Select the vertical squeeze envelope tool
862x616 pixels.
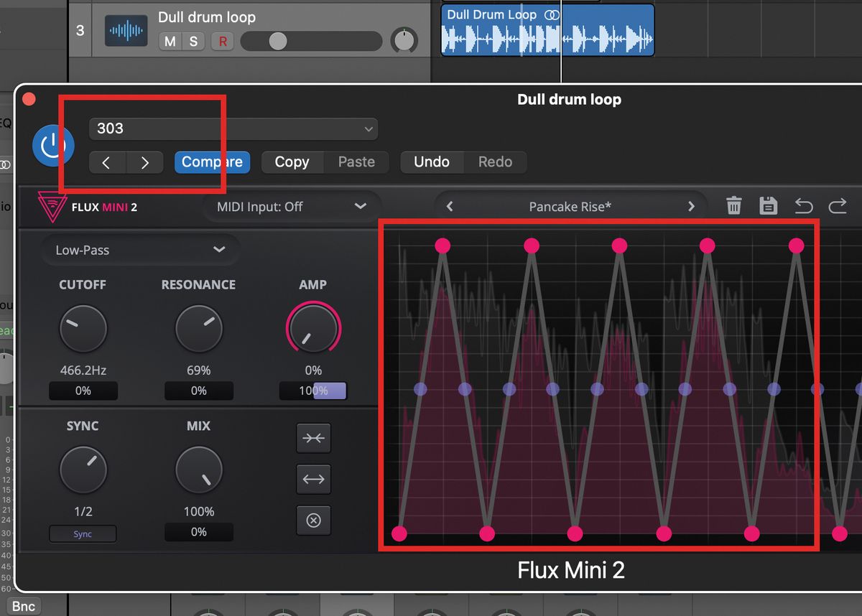pos(314,438)
